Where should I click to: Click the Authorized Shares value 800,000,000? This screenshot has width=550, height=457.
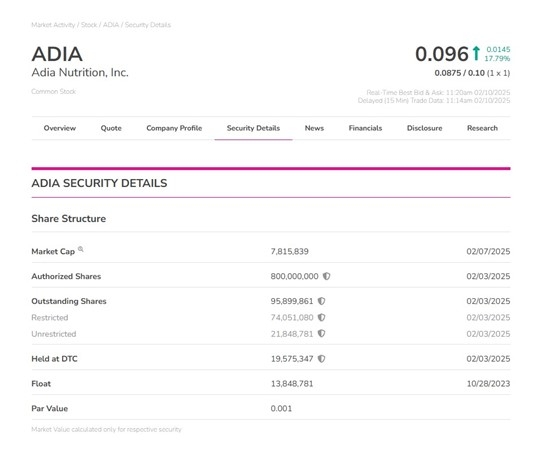tap(294, 276)
